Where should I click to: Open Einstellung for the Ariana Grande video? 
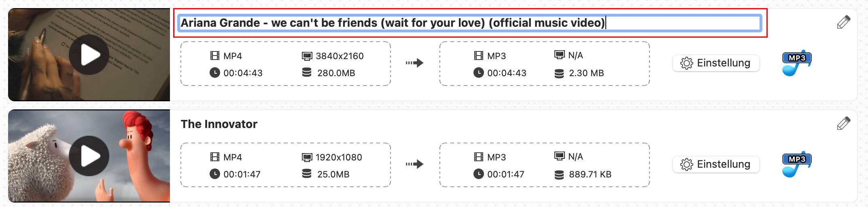pos(716,63)
